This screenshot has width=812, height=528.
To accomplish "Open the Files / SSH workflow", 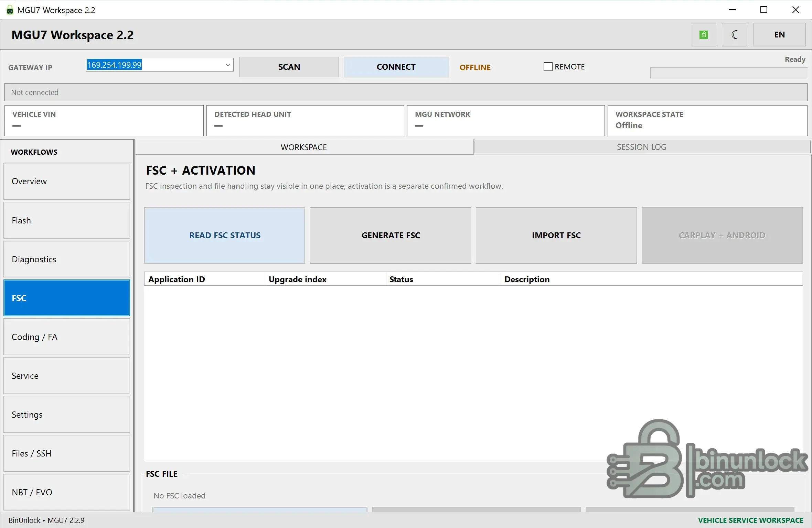I will (x=67, y=453).
